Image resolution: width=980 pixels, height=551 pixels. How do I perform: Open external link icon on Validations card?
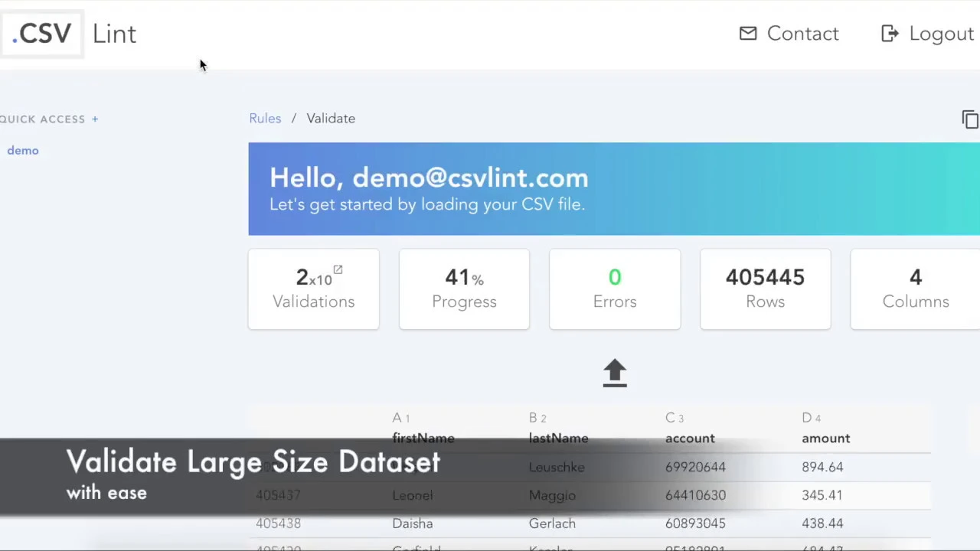pyautogui.click(x=338, y=269)
